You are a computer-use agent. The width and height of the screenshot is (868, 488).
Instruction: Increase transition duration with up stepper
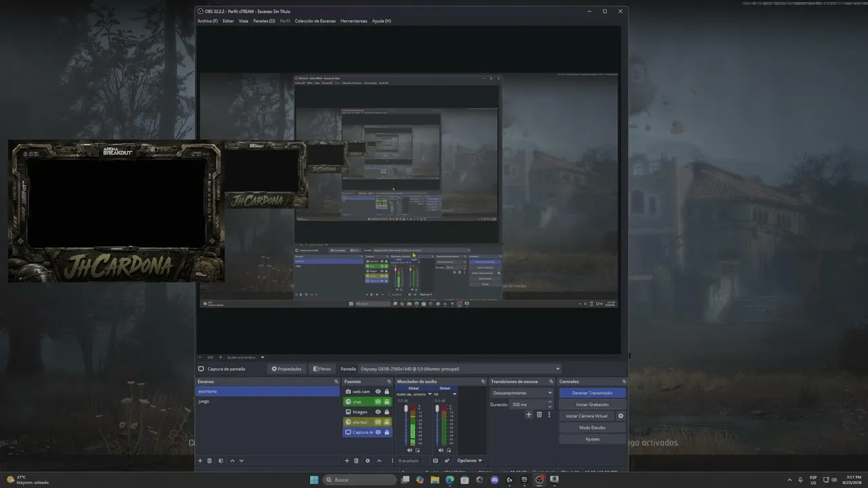pyautogui.click(x=550, y=403)
